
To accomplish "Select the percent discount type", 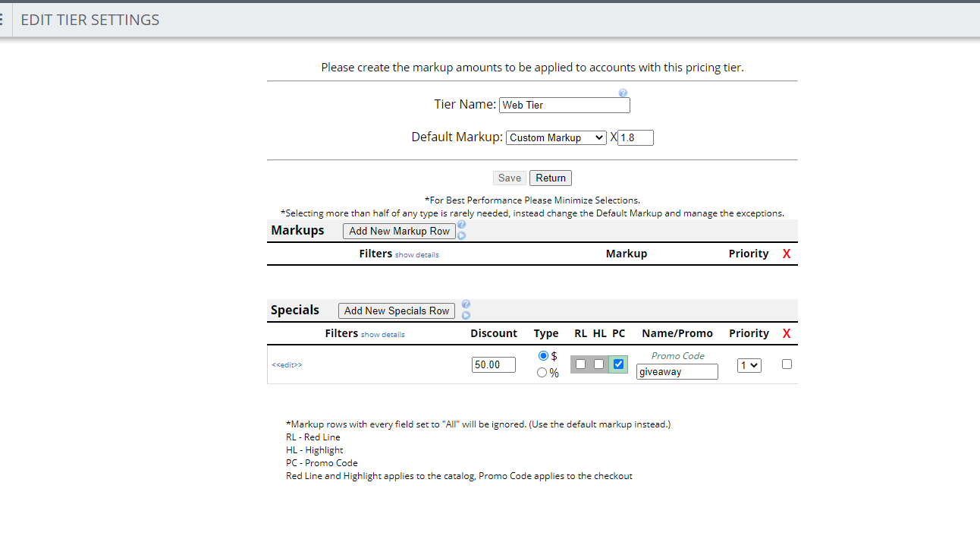I will [x=542, y=373].
